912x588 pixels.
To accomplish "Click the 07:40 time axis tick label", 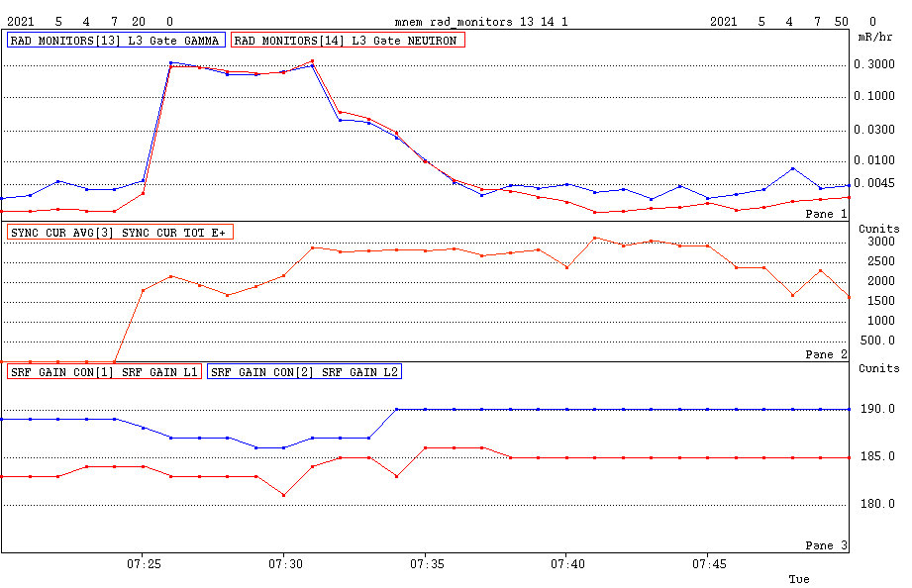I will click(x=567, y=564).
